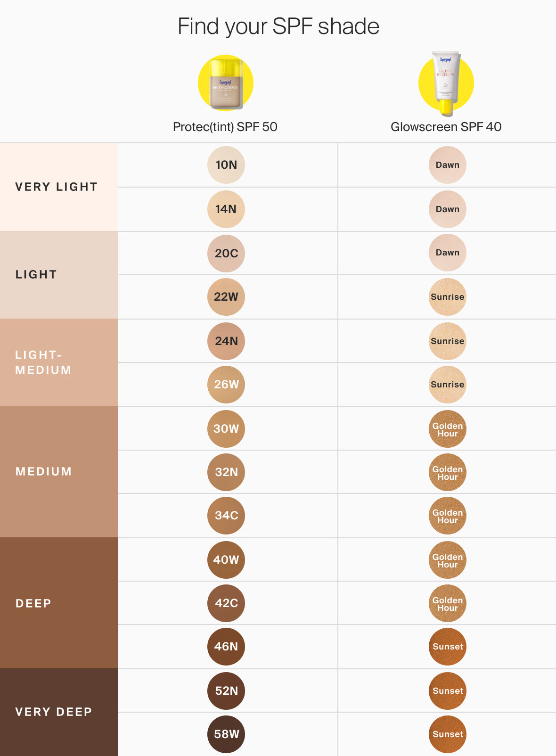
Task: Click the Dawn swatch beside 10N
Action: point(448,165)
